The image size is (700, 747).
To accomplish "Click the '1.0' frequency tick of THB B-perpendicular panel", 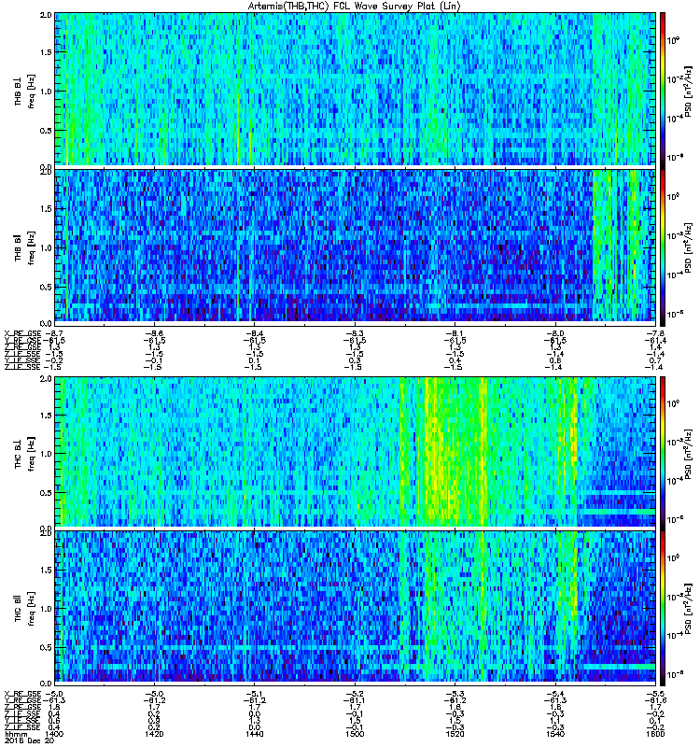I will click(x=46, y=92).
